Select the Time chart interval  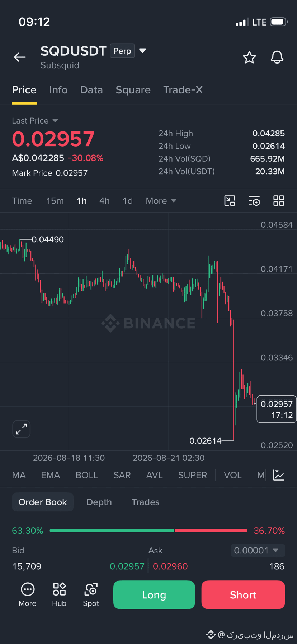coord(22,201)
